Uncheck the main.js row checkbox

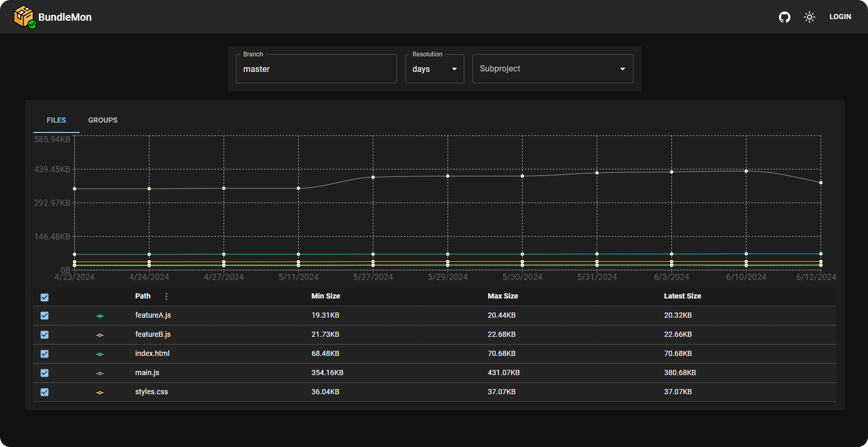(45, 373)
